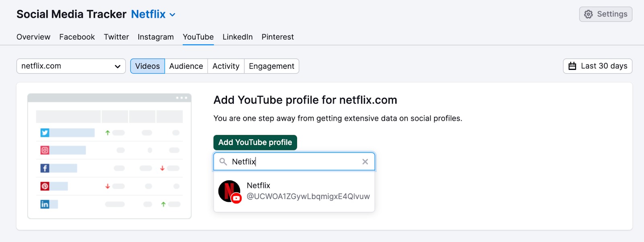Select the Videos view button
644x242 pixels.
tap(147, 66)
